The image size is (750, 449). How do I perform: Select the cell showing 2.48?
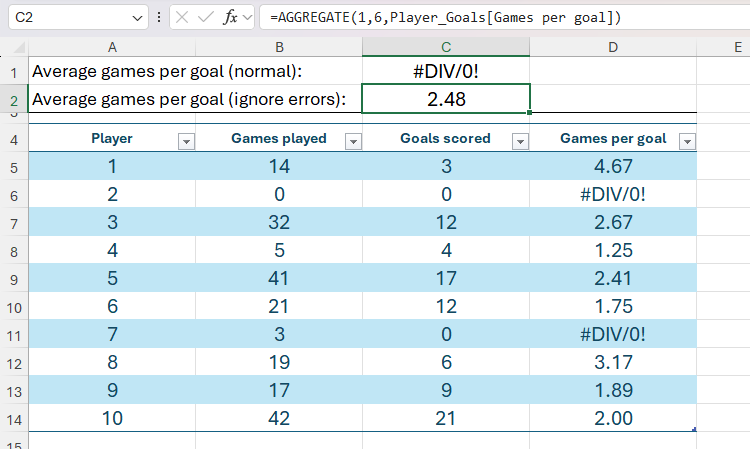tap(446, 99)
